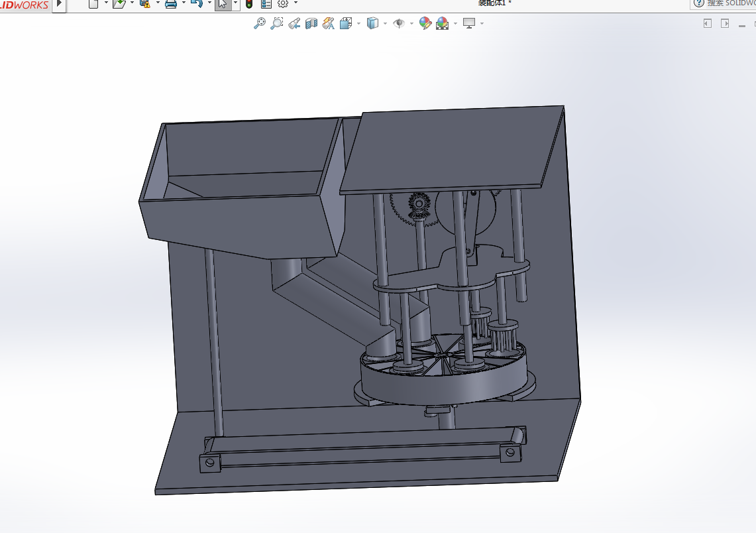Click the SOLIDWORKS logo
This screenshot has width=756, height=533.
click(24, 5)
